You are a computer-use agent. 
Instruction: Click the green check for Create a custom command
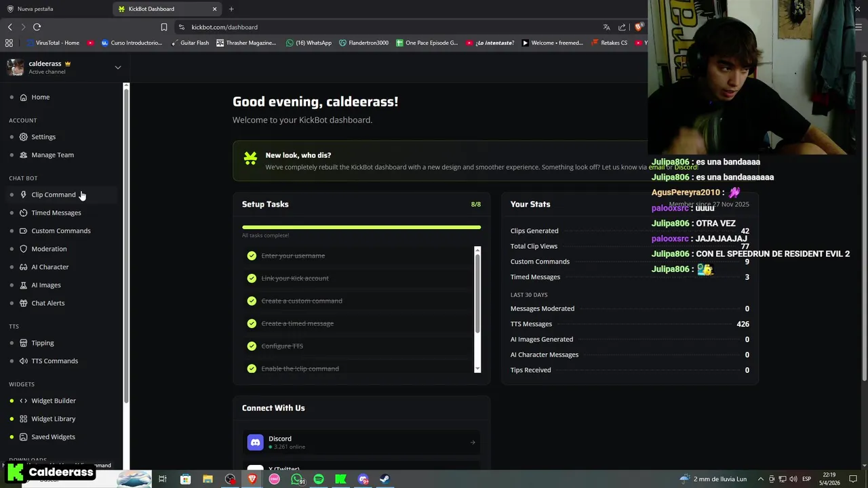pyautogui.click(x=252, y=301)
